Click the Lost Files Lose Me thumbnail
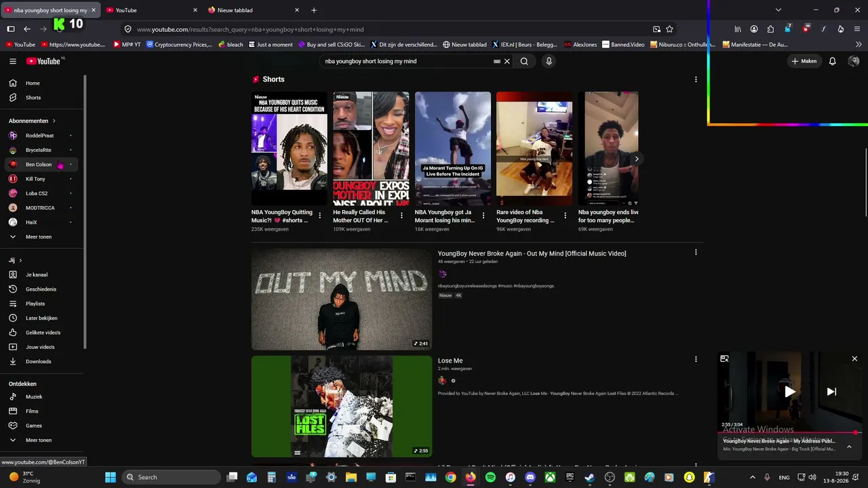The image size is (868, 488). (342, 407)
